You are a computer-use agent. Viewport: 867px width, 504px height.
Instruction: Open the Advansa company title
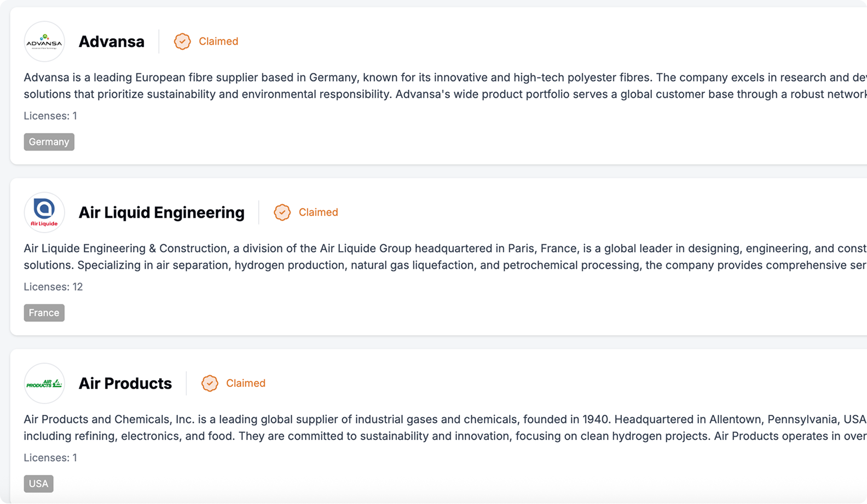coord(112,42)
